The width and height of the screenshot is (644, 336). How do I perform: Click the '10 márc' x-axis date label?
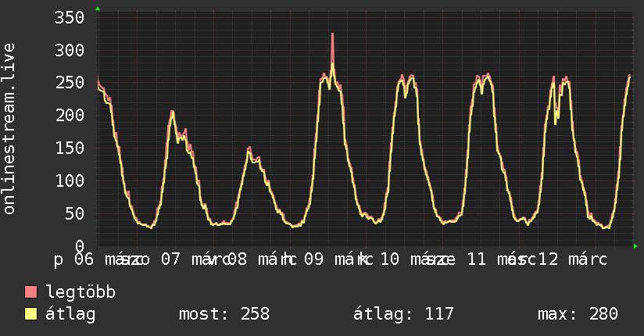pyautogui.click(x=415, y=259)
